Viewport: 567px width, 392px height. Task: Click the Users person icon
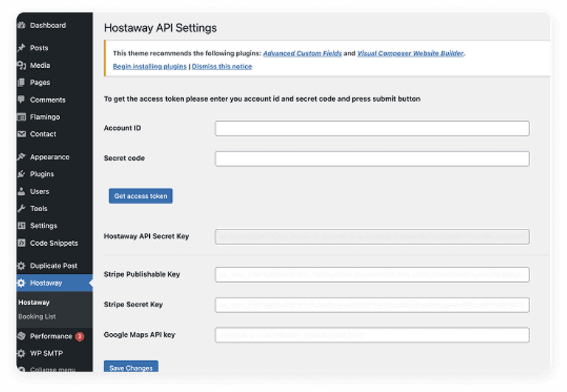click(x=21, y=191)
